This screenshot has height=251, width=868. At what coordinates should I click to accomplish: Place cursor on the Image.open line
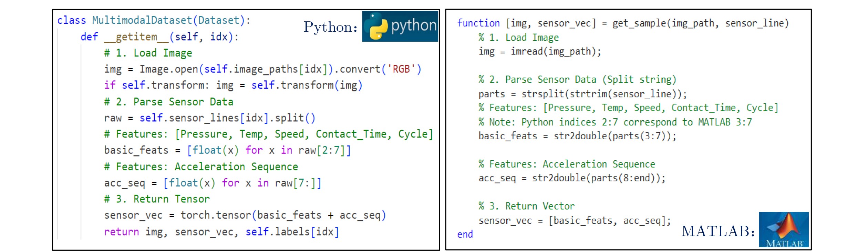point(262,69)
